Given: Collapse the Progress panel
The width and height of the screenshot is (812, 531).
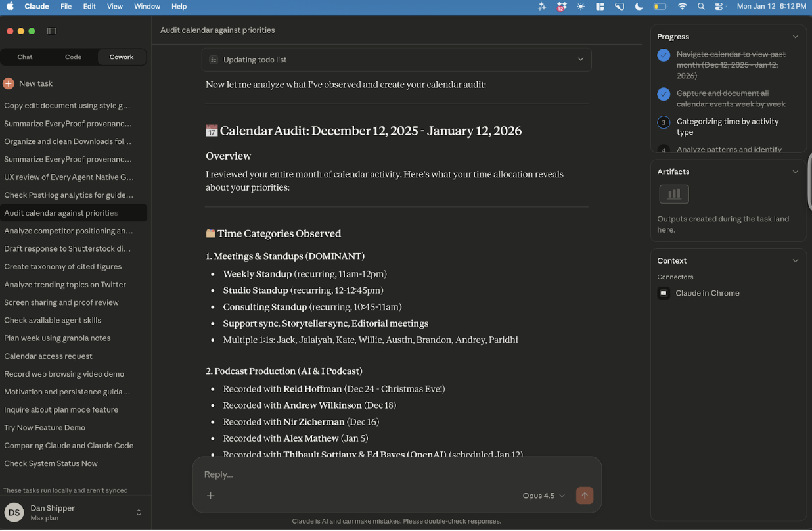Looking at the screenshot, I should click(x=796, y=36).
